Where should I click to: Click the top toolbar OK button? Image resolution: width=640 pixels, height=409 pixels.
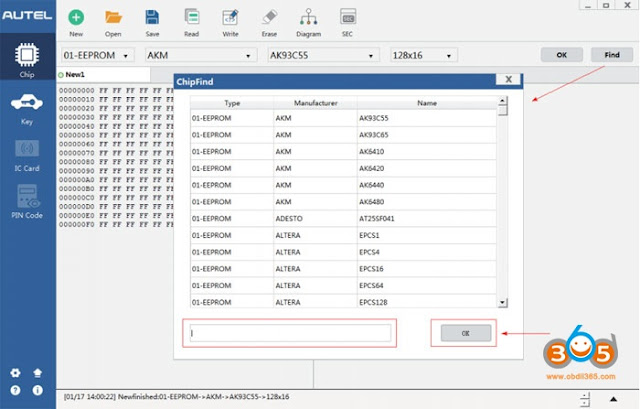[x=562, y=55]
